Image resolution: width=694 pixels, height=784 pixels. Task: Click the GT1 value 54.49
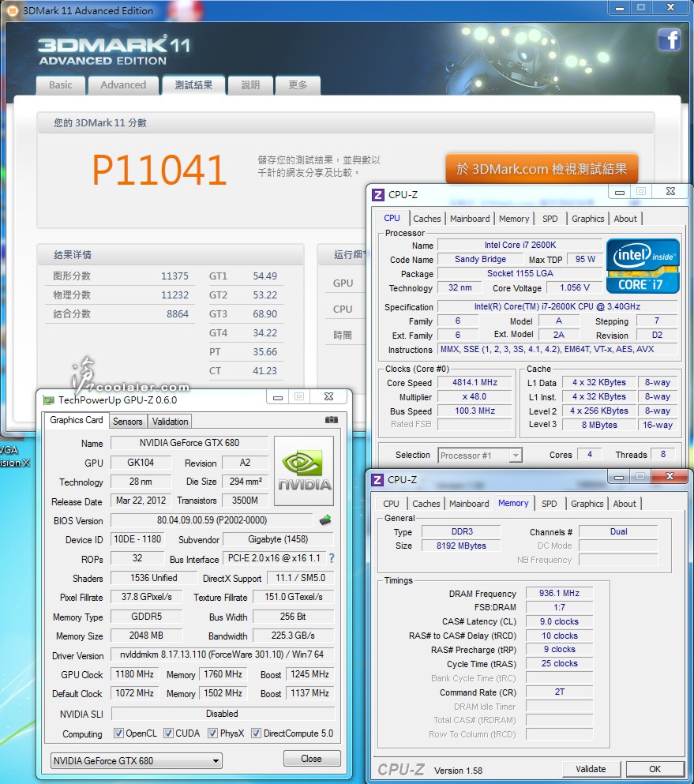click(264, 276)
